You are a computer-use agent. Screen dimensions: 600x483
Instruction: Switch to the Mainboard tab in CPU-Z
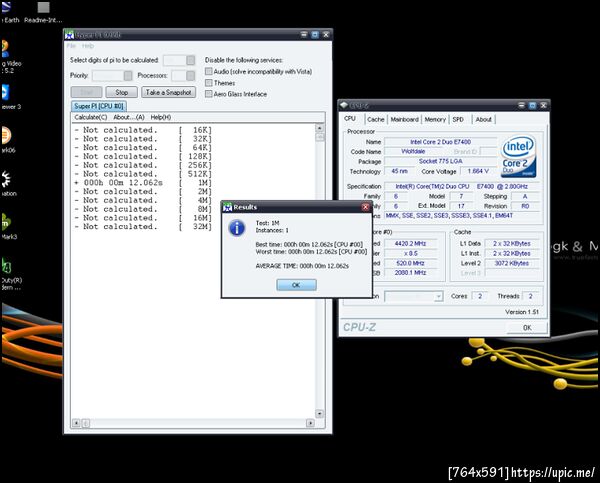point(404,119)
